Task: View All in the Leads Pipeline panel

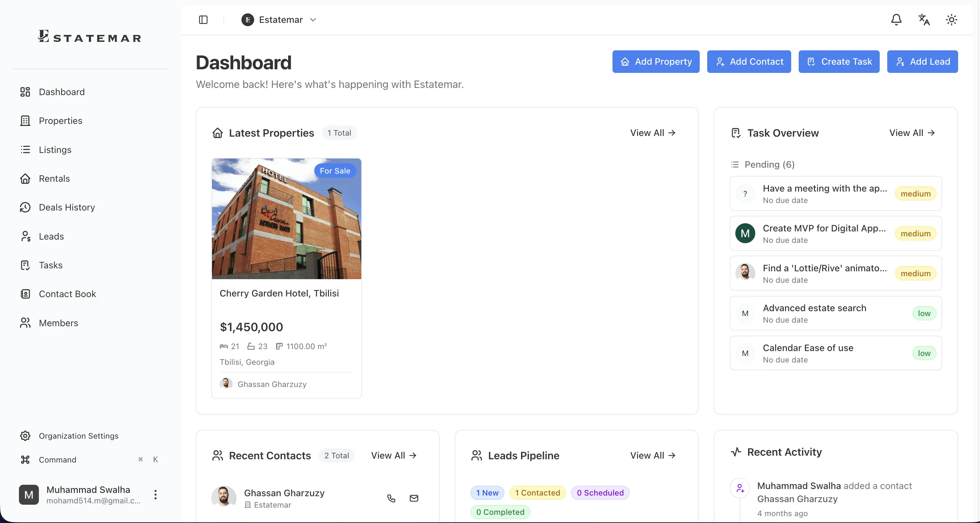Action: (652, 456)
